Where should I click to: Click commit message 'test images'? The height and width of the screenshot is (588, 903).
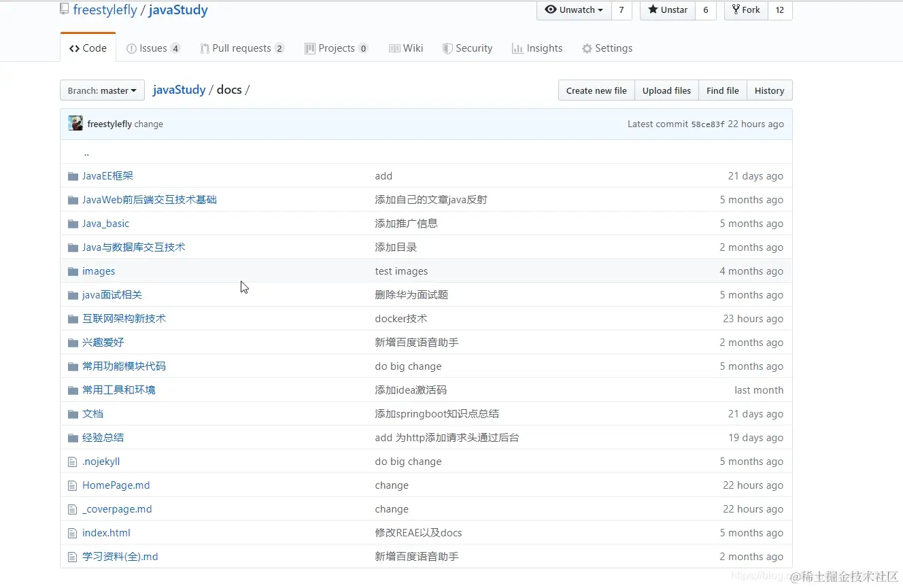(x=401, y=271)
